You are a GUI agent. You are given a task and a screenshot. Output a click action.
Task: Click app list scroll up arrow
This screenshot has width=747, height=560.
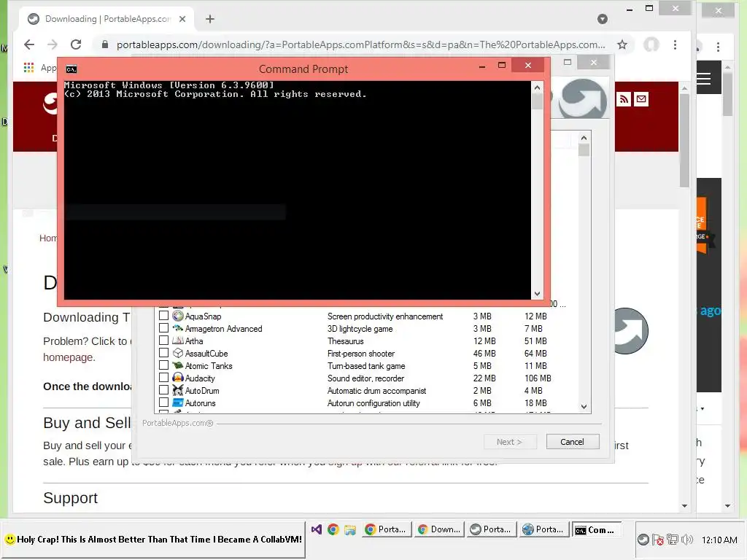[584, 138]
